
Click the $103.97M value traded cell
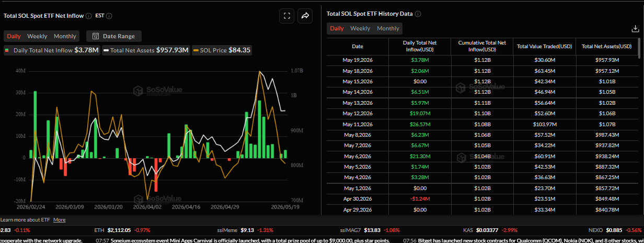point(544,124)
